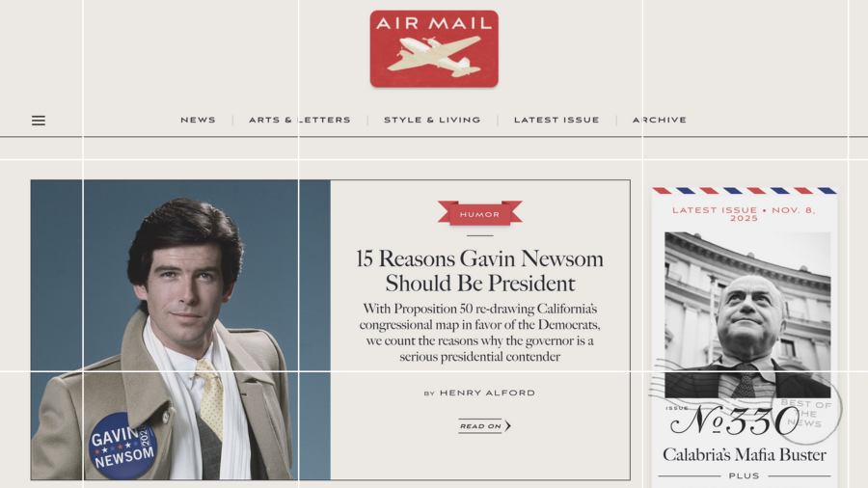The height and width of the screenshot is (488, 868).
Task: Click the Read On arrow icon
Action: [507, 425]
